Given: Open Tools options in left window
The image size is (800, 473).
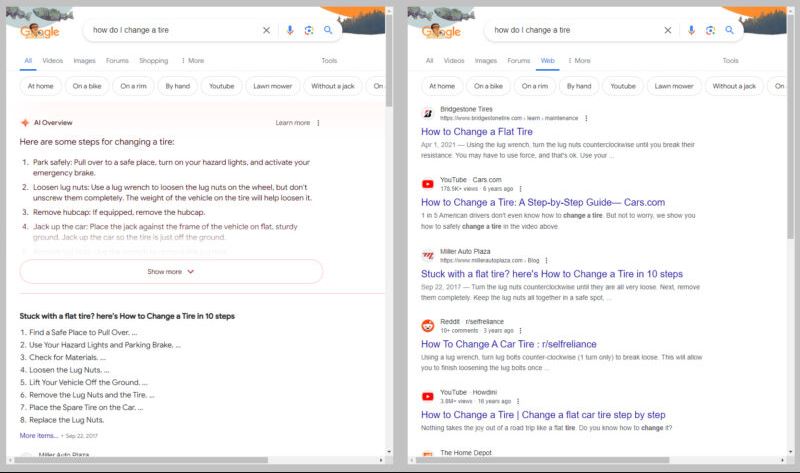Looking at the screenshot, I should [x=329, y=60].
